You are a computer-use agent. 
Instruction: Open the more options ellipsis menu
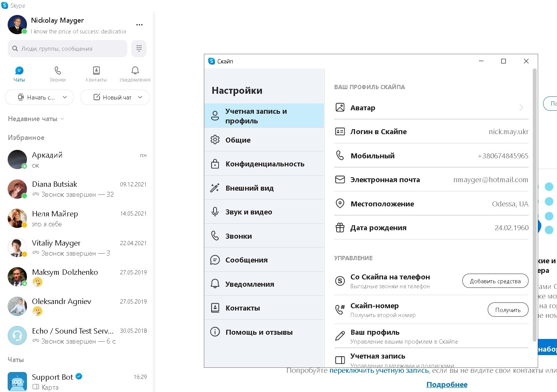(139, 25)
